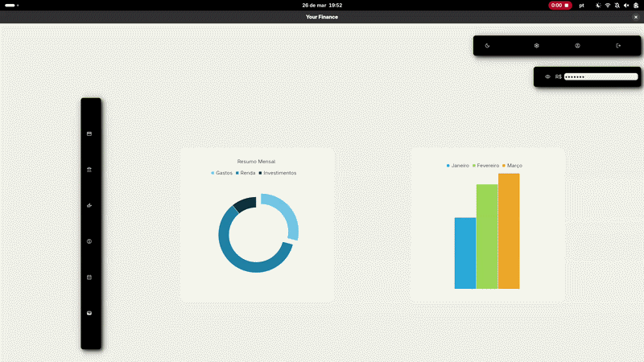
Task: Open the calendar icon in sidebar
Action: pyautogui.click(x=89, y=277)
